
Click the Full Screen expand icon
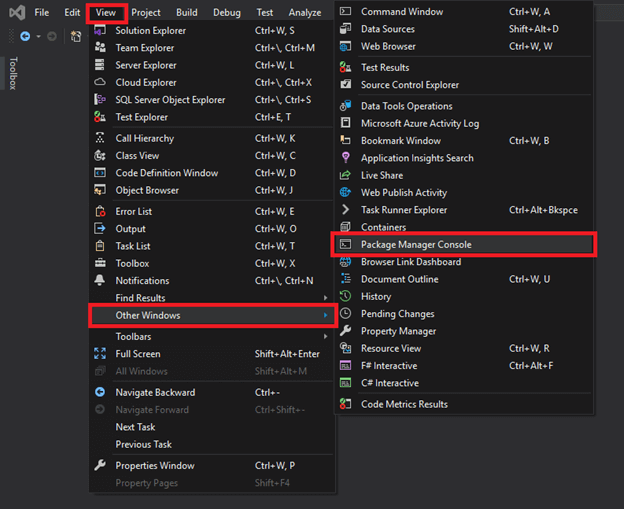(x=100, y=353)
